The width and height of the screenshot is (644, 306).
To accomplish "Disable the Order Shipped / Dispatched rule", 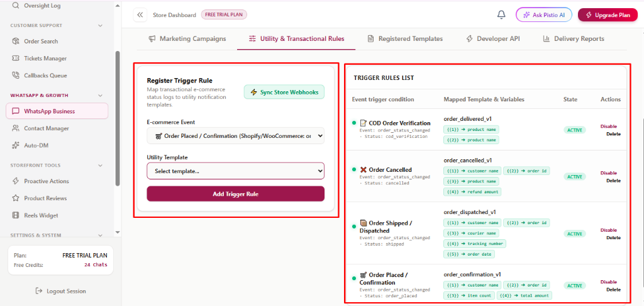I will (x=609, y=230).
